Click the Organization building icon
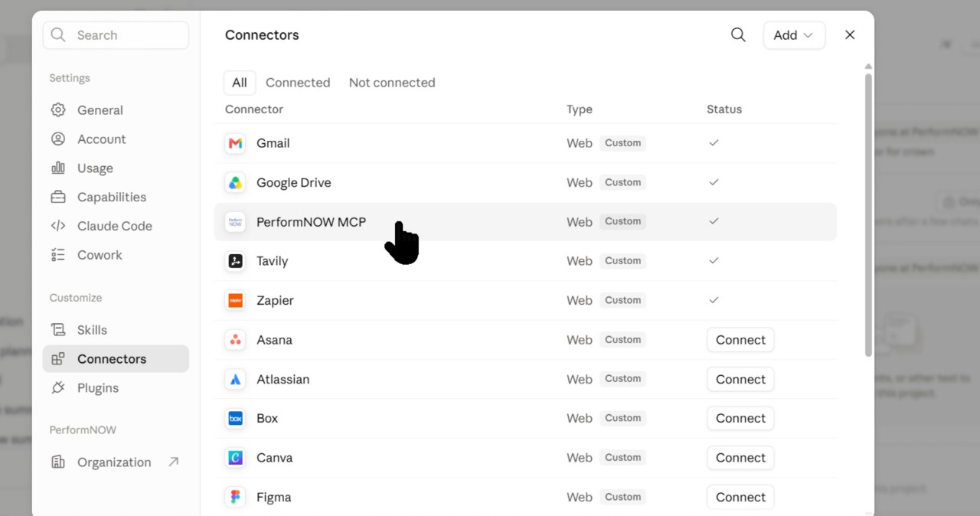980x516 pixels. (58, 462)
